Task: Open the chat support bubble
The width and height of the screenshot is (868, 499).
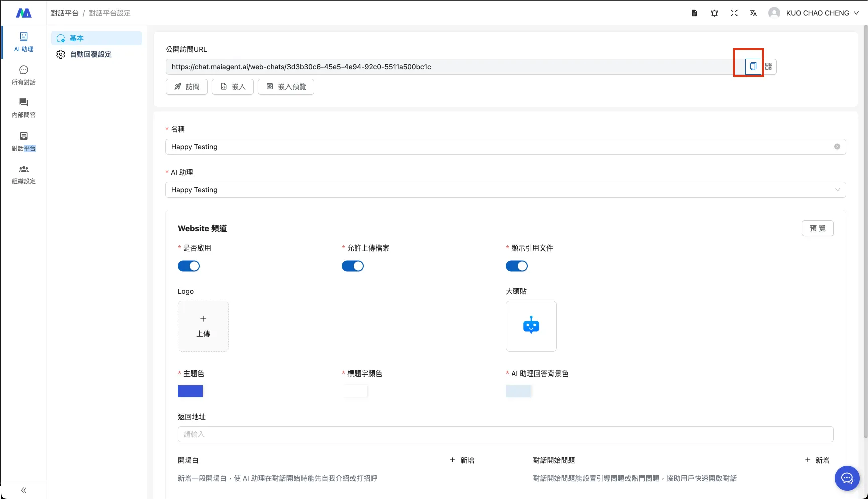Action: [x=847, y=478]
